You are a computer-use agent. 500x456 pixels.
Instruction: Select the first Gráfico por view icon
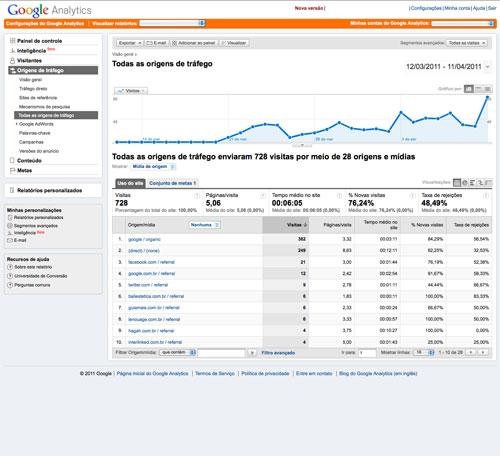469,89
